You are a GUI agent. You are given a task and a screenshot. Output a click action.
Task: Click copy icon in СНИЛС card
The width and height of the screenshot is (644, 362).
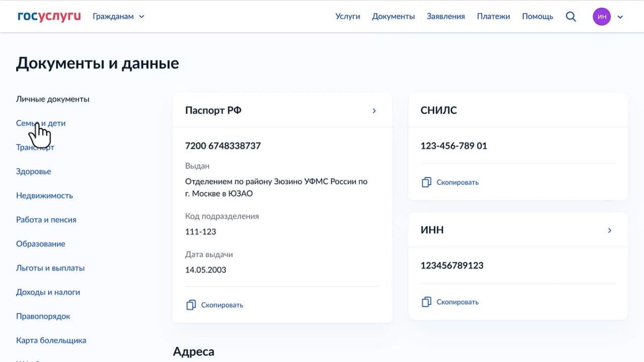click(427, 182)
